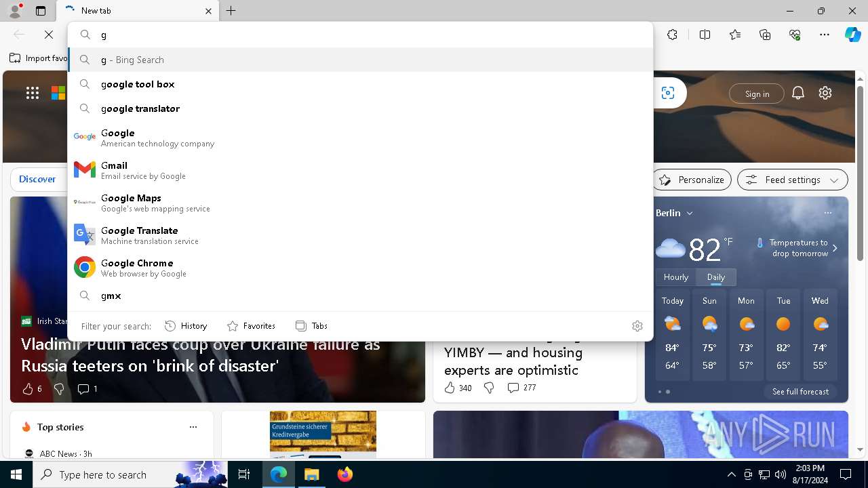Choose Google Maps suggestion
The image size is (868, 488).
(x=360, y=203)
